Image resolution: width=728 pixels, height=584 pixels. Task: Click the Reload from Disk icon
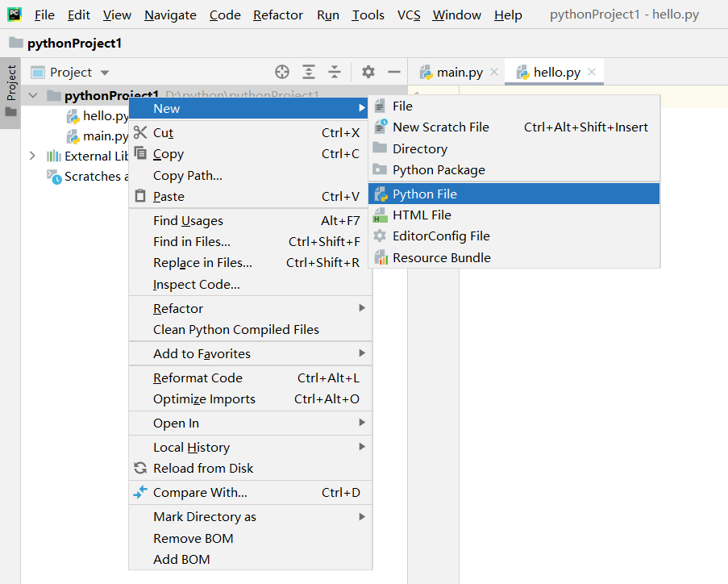(x=140, y=468)
